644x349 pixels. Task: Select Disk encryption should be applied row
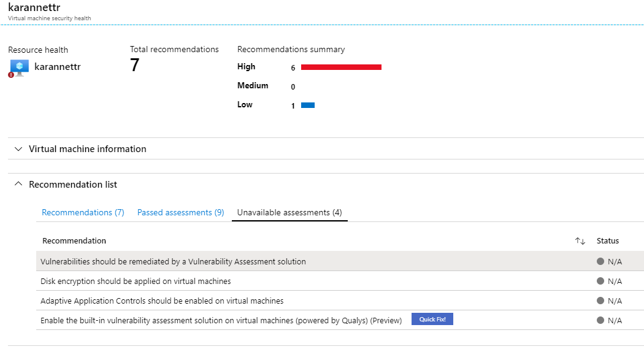[x=136, y=281]
